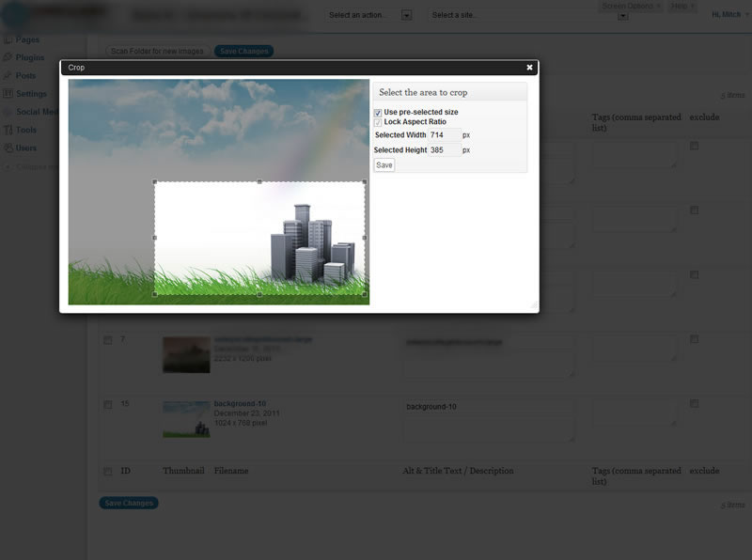Viewport: 752px width, 560px height.
Task: Click Save in the crop panel
Action: (x=384, y=165)
